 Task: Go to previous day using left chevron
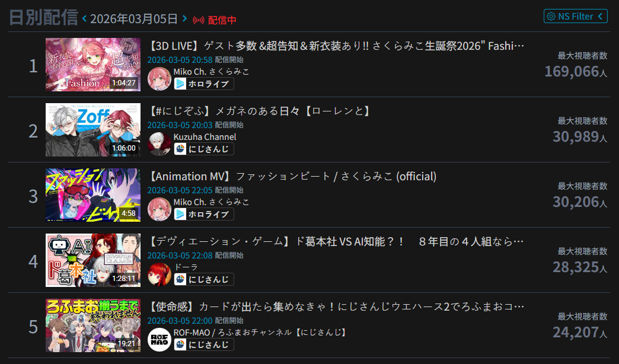84,18
